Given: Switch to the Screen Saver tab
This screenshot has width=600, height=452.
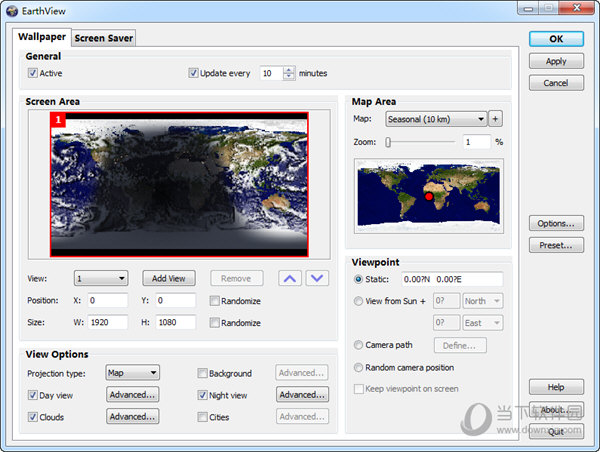Looking at the screenshot, I should (104, 38).
